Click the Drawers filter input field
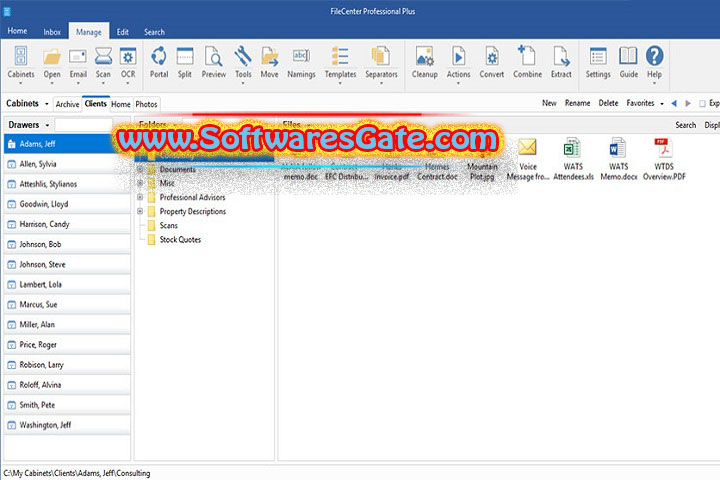720x480 pixels. 84,124
